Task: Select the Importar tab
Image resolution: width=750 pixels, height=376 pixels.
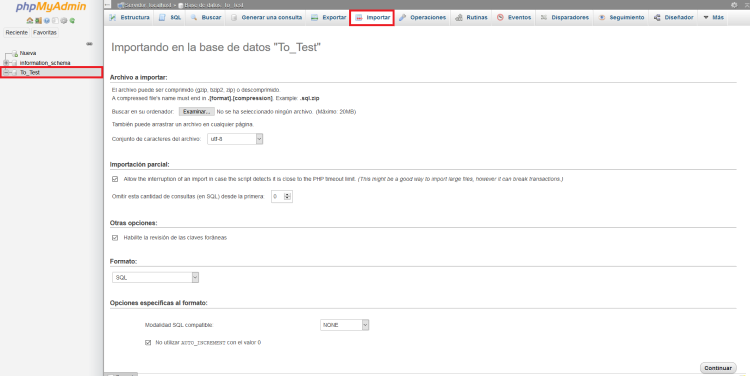Action: (372, 17)
